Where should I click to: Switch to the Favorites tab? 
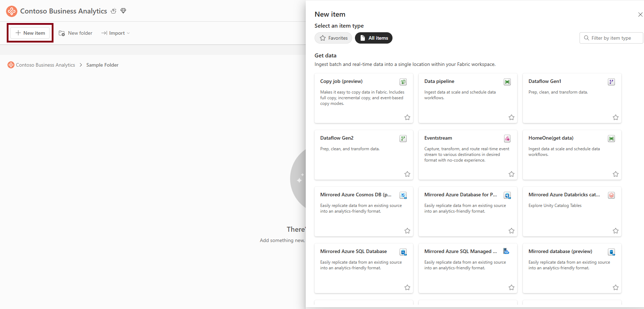pyautogui.click(x=333, y=38)
